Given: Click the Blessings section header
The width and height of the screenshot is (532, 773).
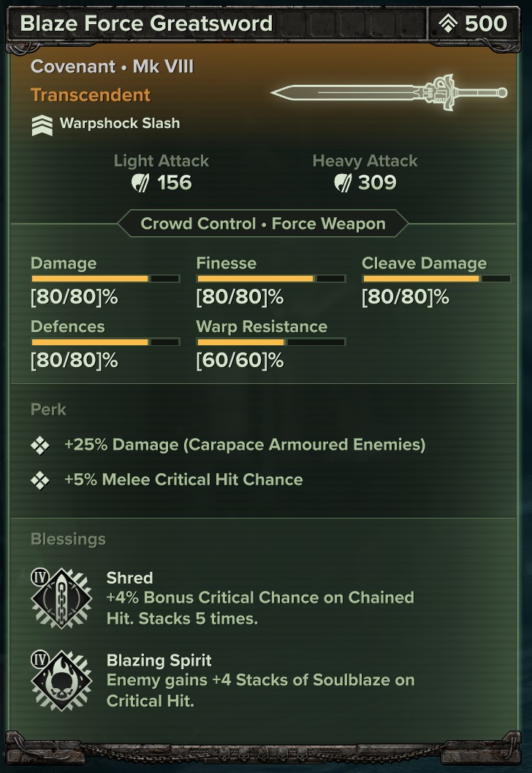Looking at the screenshot, I should coord(68,540).
